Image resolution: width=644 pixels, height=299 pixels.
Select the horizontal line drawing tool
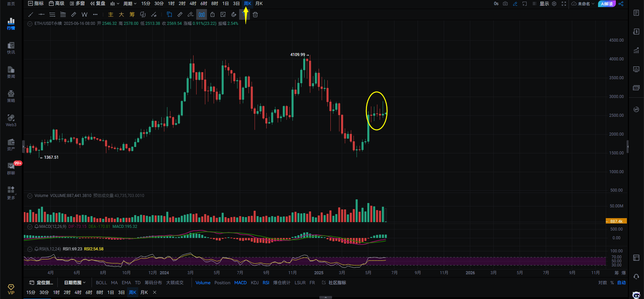42,14
